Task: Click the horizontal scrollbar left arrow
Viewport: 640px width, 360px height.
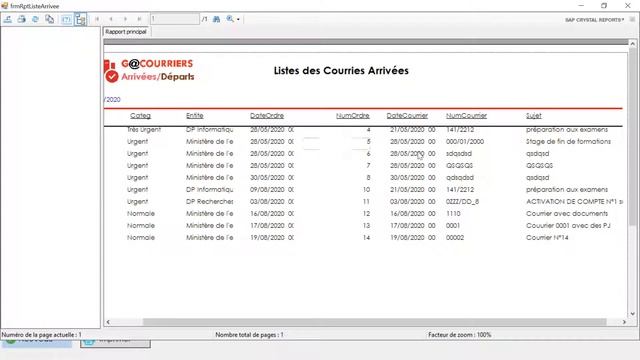Action: [108, 322]
